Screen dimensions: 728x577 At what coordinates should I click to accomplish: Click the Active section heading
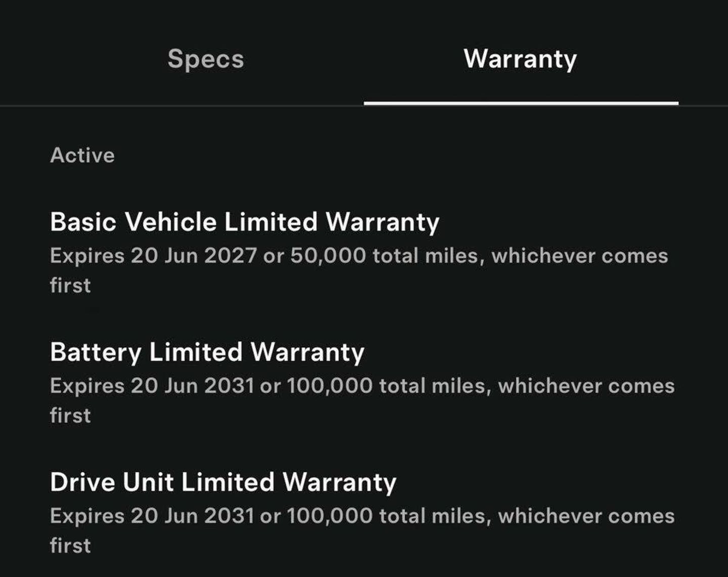coord(82,155)
